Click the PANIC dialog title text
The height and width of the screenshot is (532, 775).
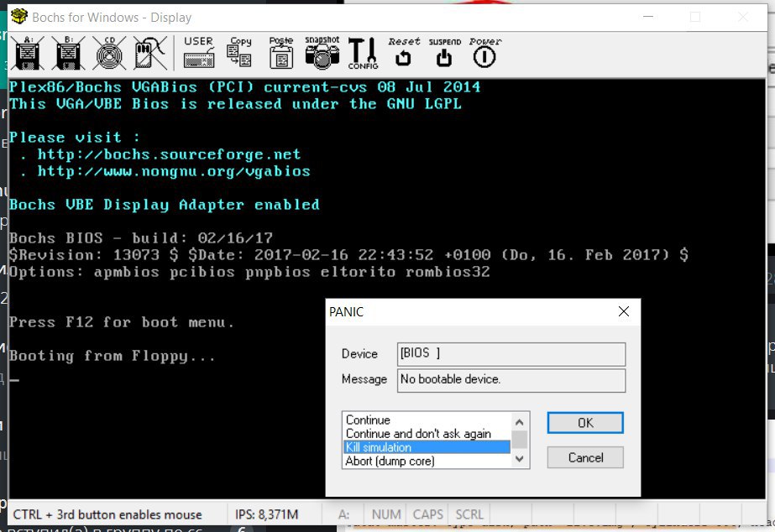347,311
